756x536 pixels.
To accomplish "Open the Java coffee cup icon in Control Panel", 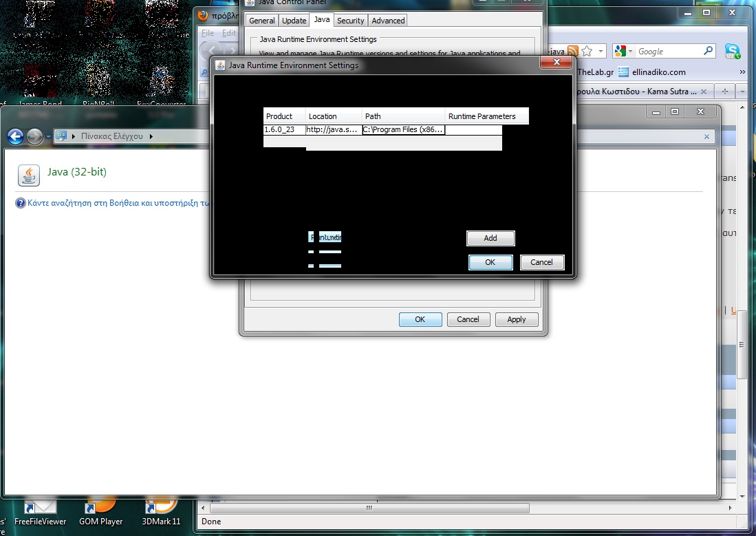I will (28, 175).
